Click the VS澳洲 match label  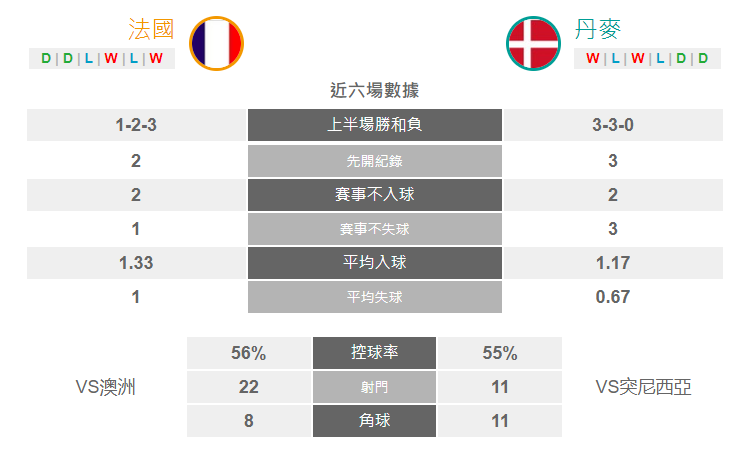[106, 387]
